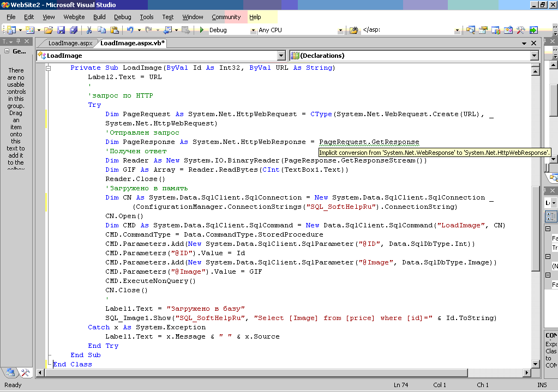Collapse the General group in Toolbox
This screenshot has height=392, width=558.
[x=7, y=51]
